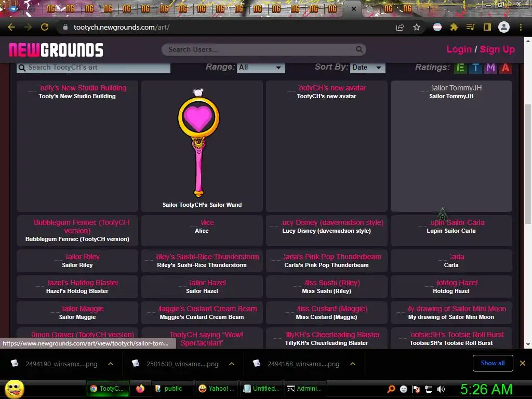Toggle the A rating filter
Screen dimensions: 532x399
pos(506,68)
